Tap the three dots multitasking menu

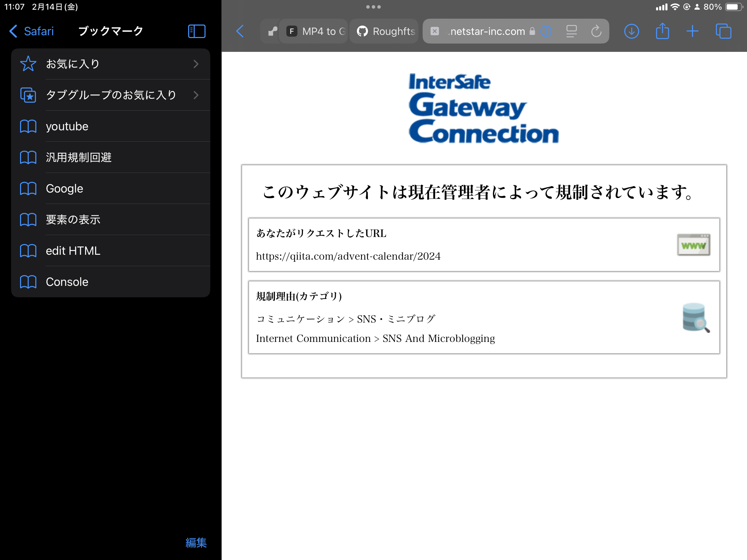pyautogui.click(x=373, y=7)
